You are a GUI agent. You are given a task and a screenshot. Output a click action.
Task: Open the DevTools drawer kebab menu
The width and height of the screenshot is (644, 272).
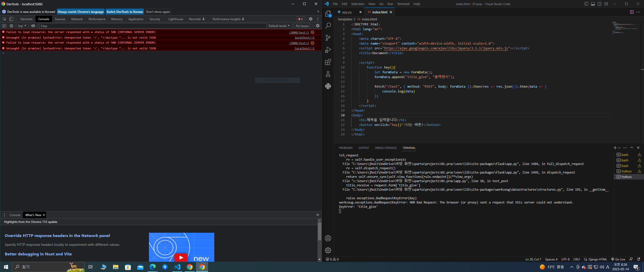coord(4,215)
